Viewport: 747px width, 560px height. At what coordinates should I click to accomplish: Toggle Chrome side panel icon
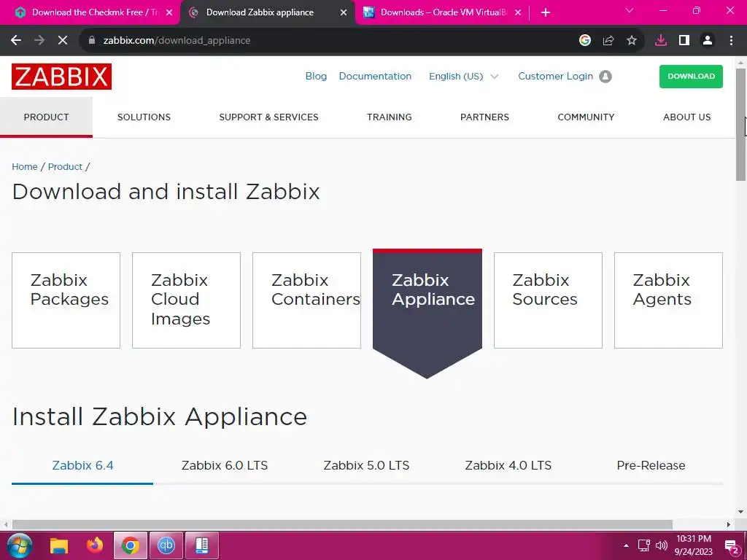(x=684, y=41)
